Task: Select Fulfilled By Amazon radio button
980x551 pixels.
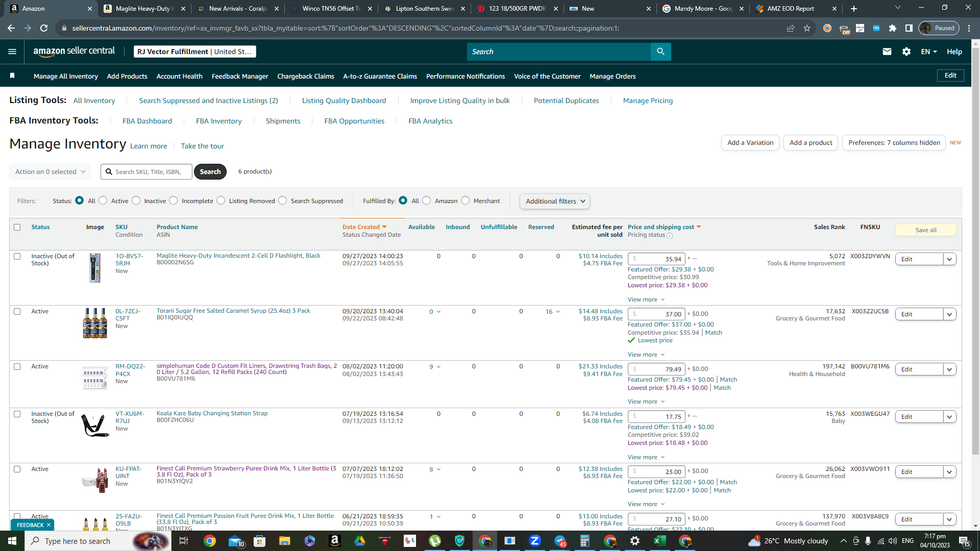Action: point(427,201)
